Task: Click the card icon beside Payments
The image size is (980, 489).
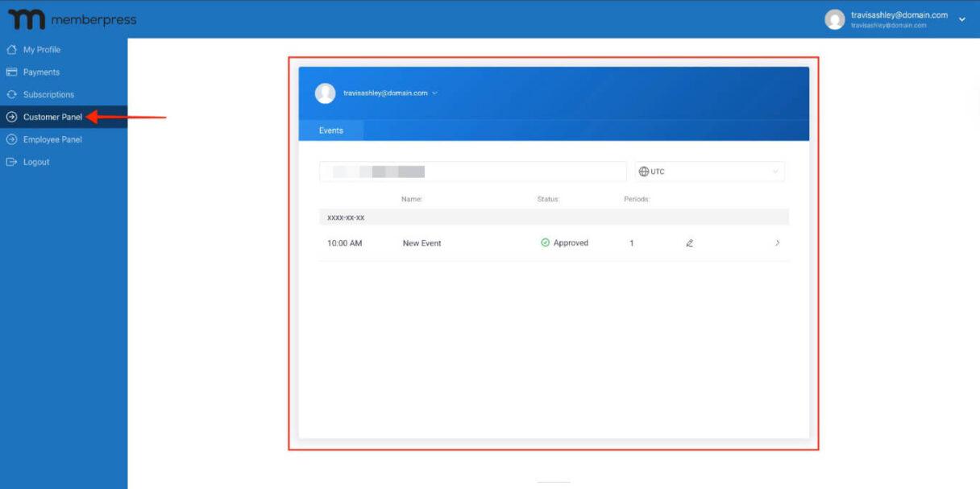Action: [10, 72]
